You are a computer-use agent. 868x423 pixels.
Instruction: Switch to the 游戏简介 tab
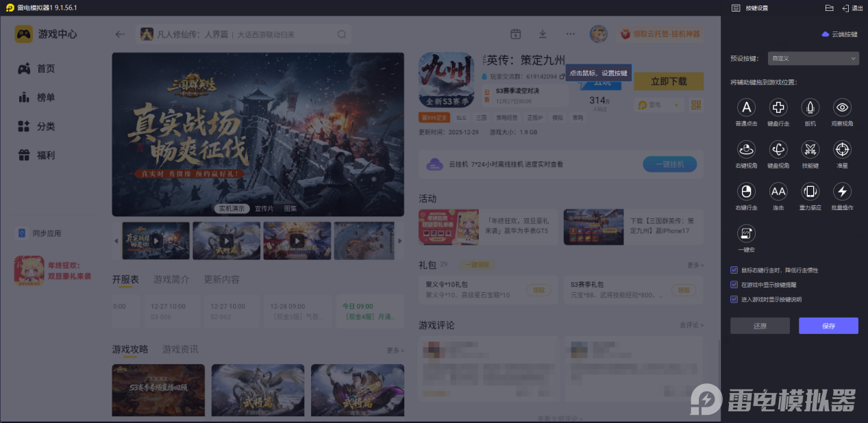tap(171, 279)
